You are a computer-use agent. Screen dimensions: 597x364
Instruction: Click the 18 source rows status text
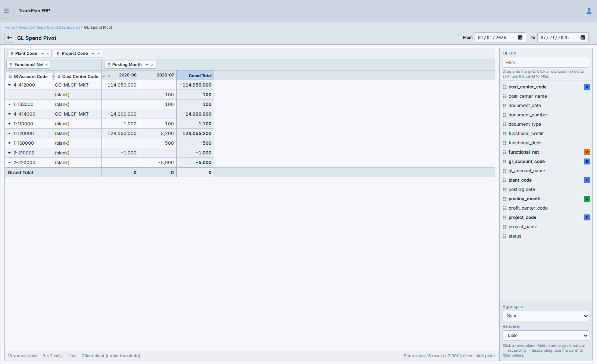[22, 356]
